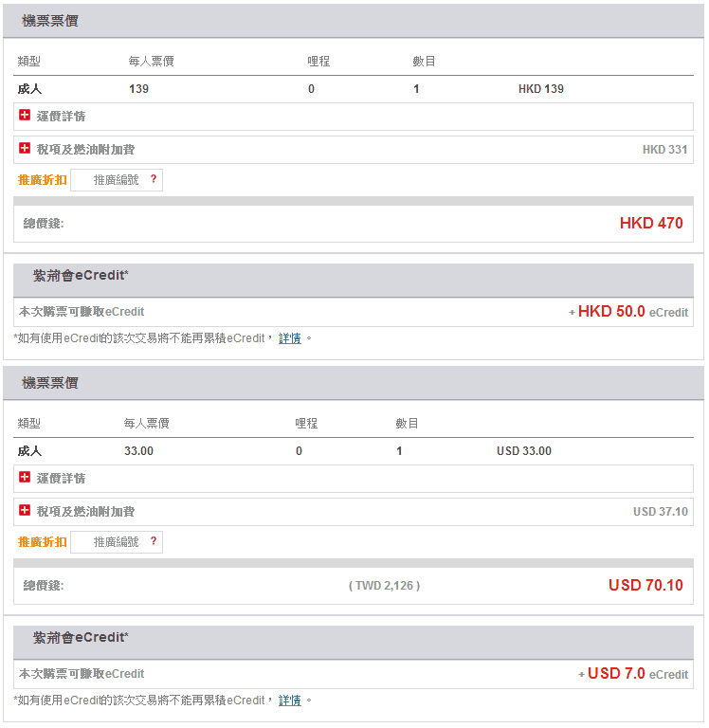Expand the 運價詳情 label text in the USD section
Viewport: 709px width, 728px height.
[62, 479]
